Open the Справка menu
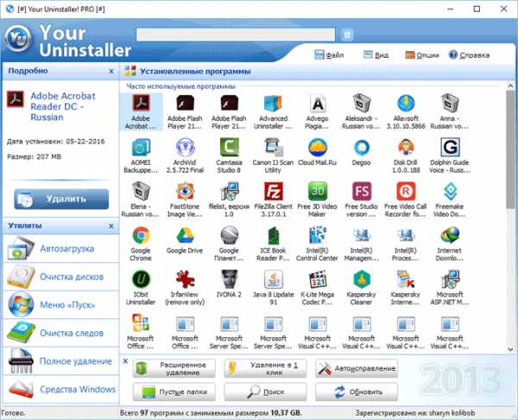 point(469,55)
